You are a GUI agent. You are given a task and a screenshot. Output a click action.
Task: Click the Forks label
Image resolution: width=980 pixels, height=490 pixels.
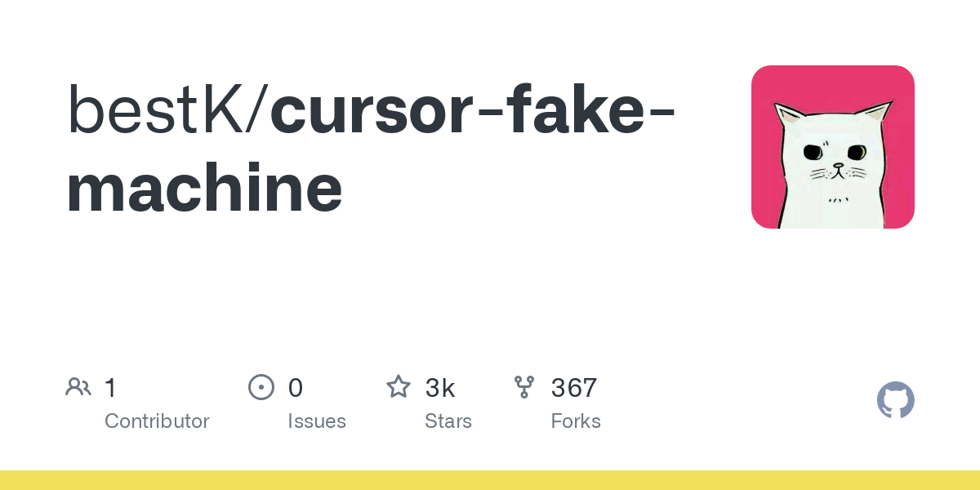576,421
